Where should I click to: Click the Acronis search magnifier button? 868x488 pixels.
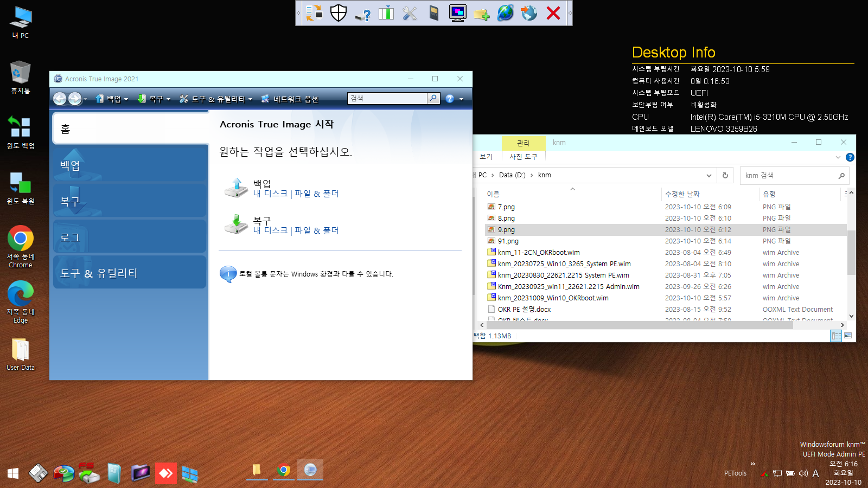[x=433, y=98]
